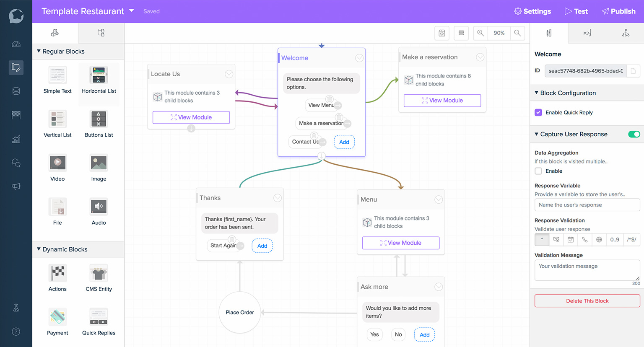
Task: Open the lab flask icon in sidebar
Action: 16,308
